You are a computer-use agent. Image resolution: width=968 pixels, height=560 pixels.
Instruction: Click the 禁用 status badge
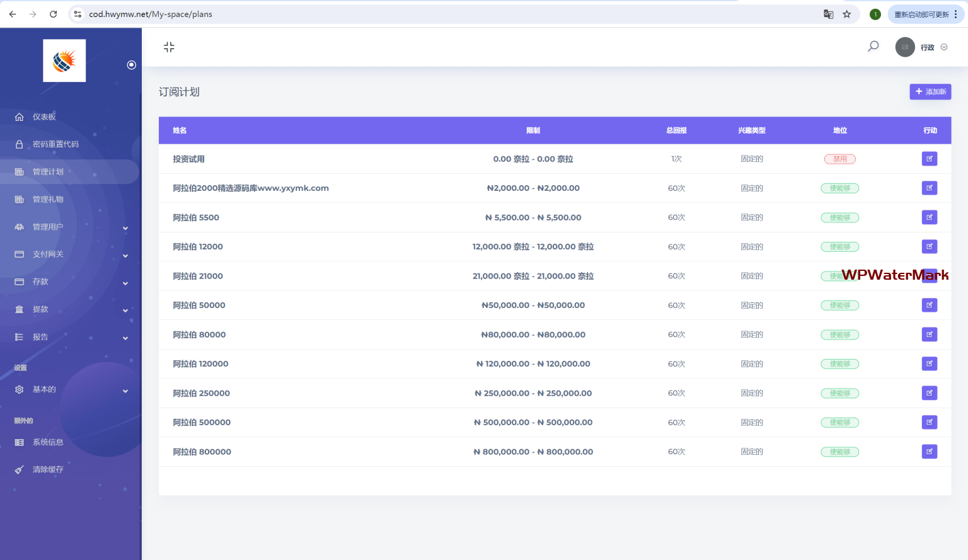pos(839,159)
